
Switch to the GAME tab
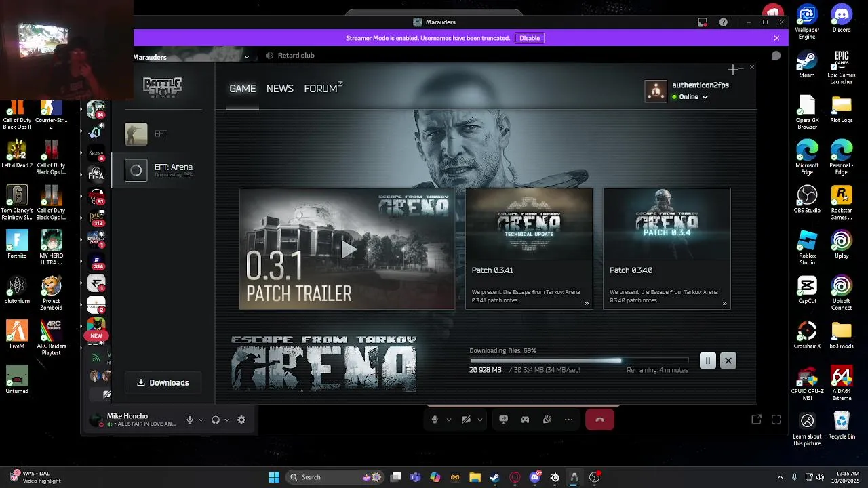coord(242,89)
